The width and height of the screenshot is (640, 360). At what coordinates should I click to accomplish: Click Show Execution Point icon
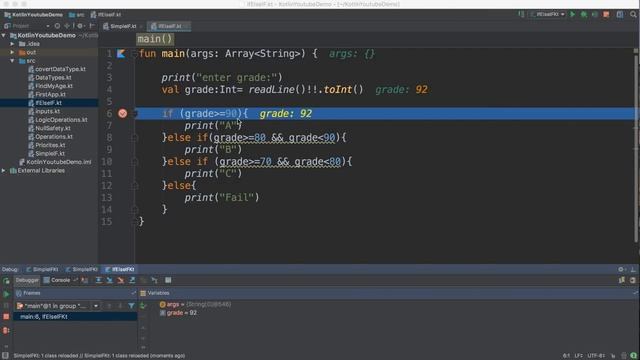coord(84,280)
